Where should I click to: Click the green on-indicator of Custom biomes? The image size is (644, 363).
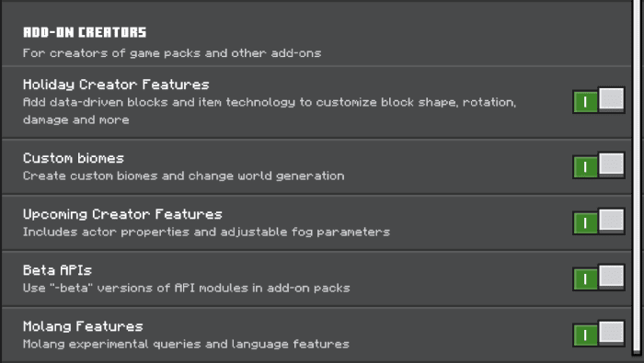(585, 167)
